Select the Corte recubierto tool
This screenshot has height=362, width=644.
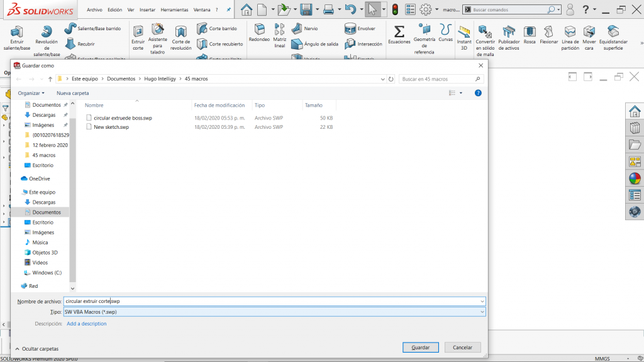point(219,44)
